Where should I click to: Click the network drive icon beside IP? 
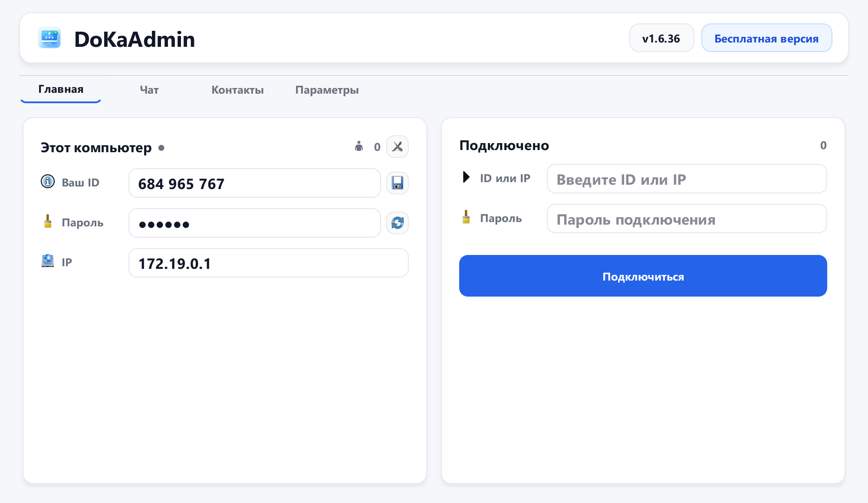coord(48,261)
